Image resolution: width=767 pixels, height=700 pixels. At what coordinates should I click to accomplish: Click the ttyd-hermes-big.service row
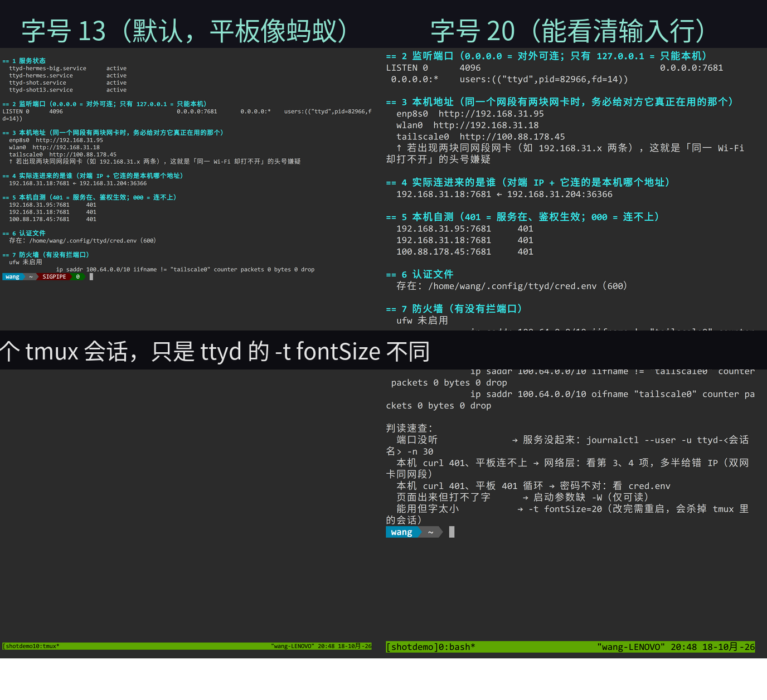pyautogui.click(x=67, y=68)
